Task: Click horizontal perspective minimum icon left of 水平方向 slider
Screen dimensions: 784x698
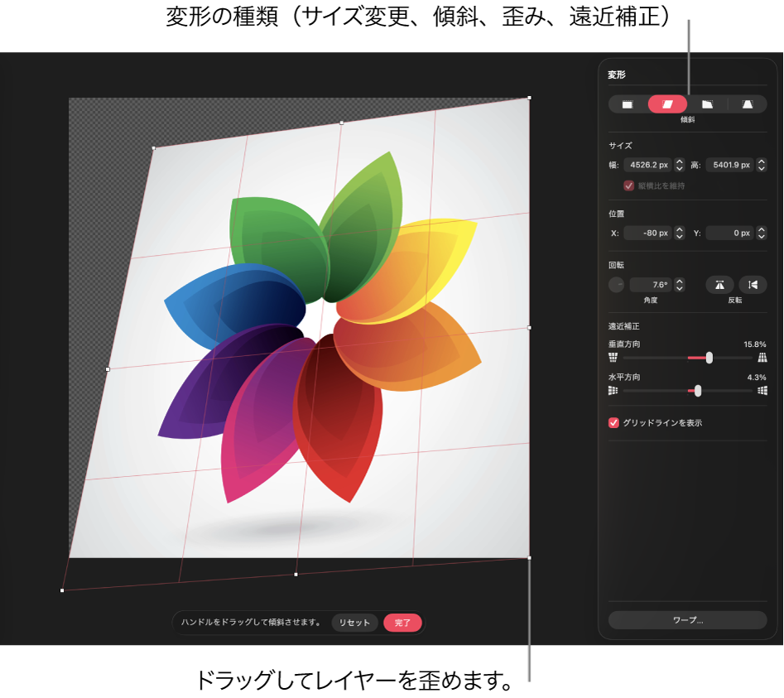Action: point(613,391)
